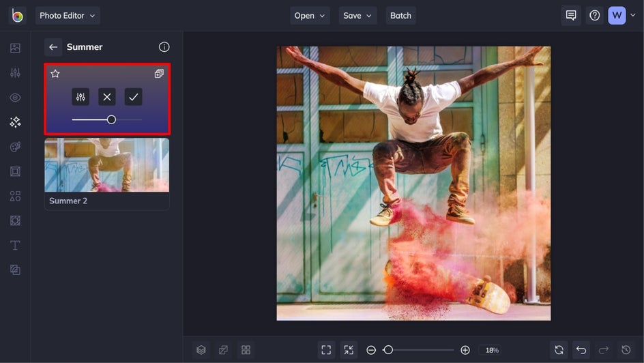Click the skateboarder photo on canvas
644x363 pixels.
click(x=413, y=183)
